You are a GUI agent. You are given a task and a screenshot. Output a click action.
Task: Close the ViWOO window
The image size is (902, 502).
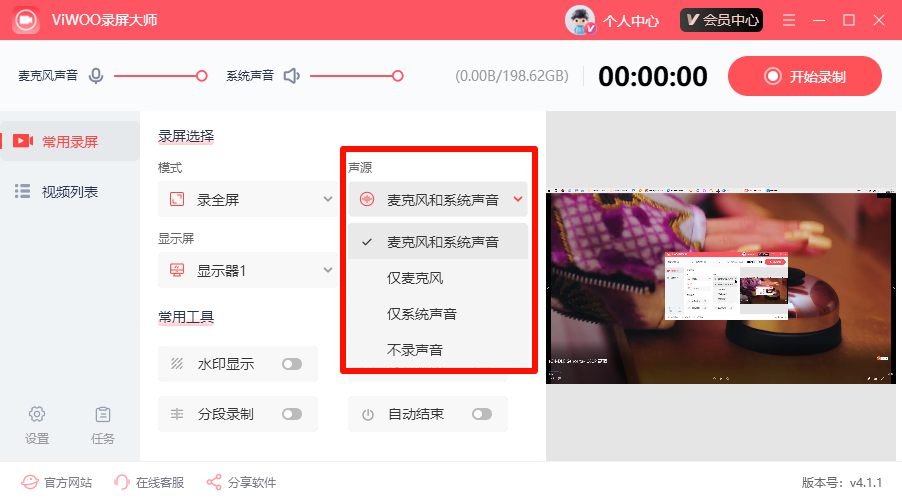[878, 20]
